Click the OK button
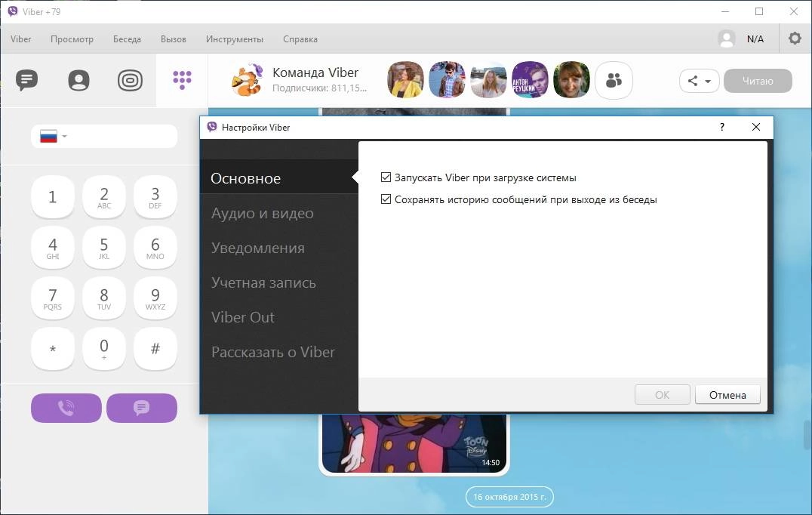Image resolution: width=812 pixels, height=515 pixels. click(x=663, y=395)
